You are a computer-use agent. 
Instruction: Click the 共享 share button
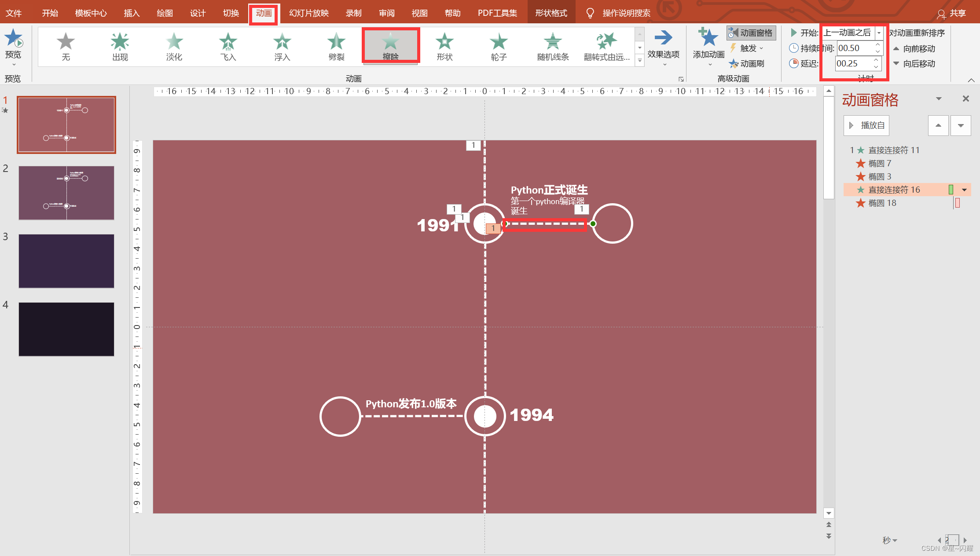(951, 13)
